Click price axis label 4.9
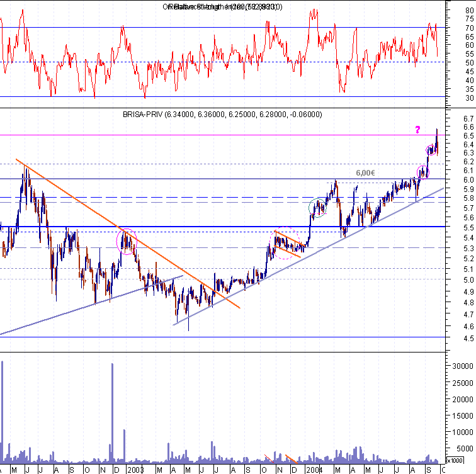The image size is (476, 474). click(x=468, y=291)
